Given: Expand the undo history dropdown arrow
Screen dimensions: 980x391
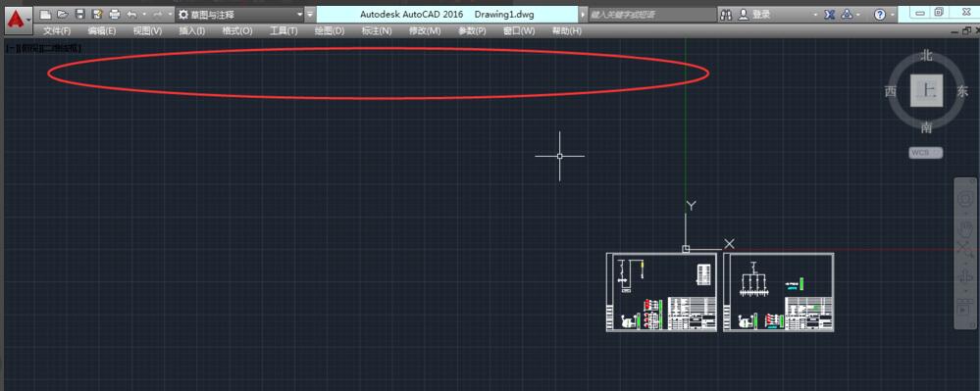Looking at the screenshot, I should [x=144, y=14].
